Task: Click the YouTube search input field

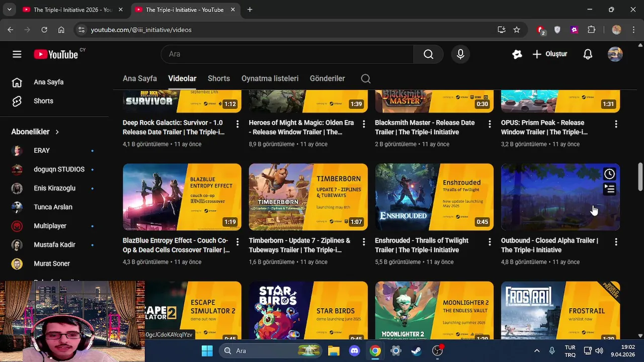Action: pyautogui.click(x=287, y=54)
